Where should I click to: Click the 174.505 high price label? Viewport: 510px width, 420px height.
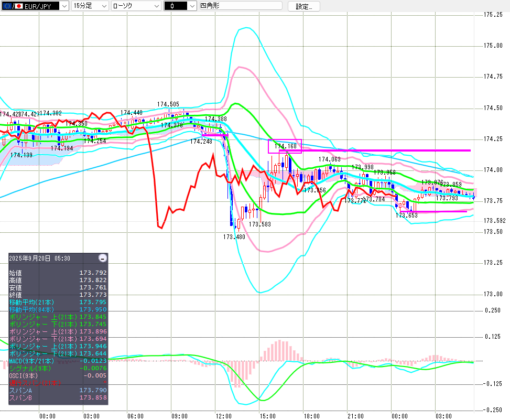168,104
